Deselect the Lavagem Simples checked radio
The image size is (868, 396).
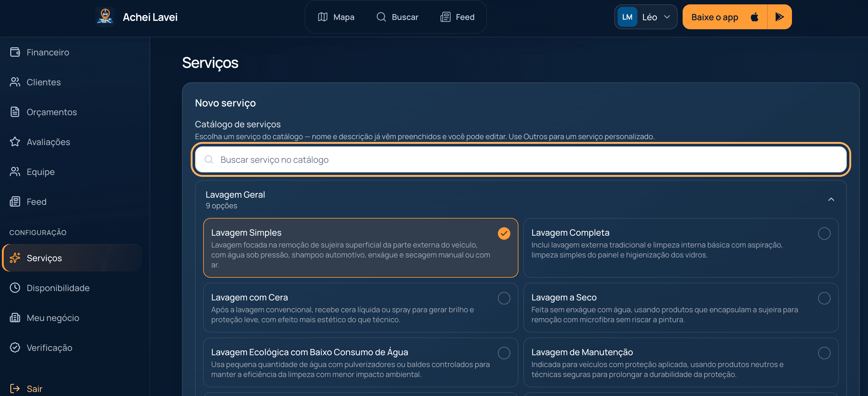tap(504, 233)
